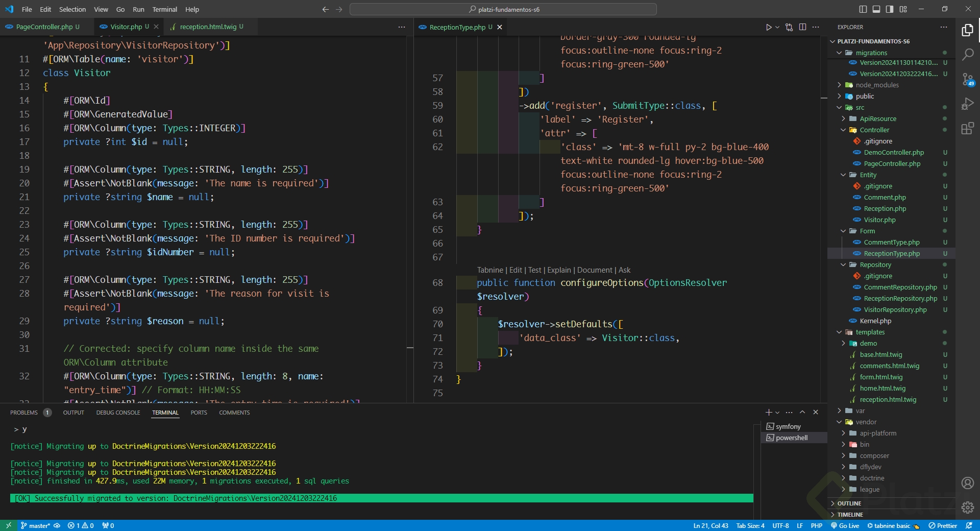Open the Accounts icon in activity bar

967,483
